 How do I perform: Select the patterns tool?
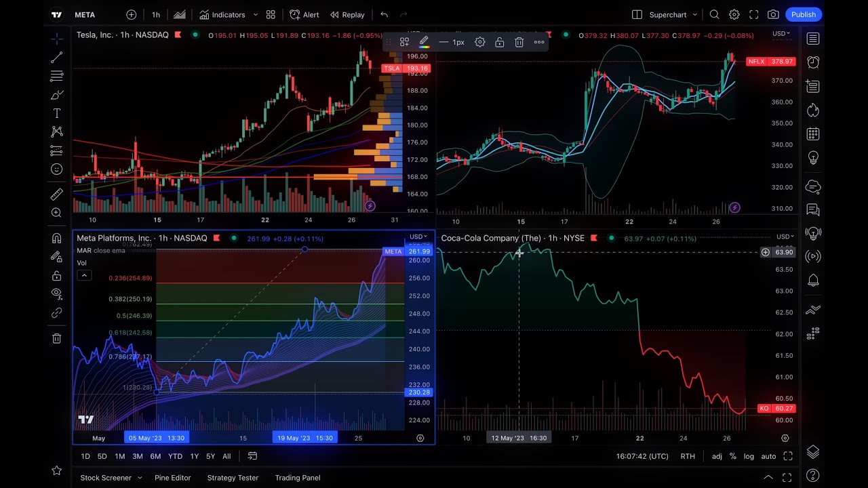click(57, 131)
